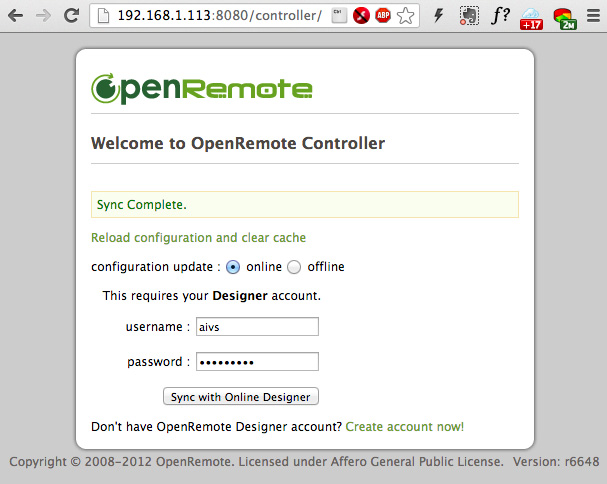Open the AdBlock Plus extension icon

point(383,16)
